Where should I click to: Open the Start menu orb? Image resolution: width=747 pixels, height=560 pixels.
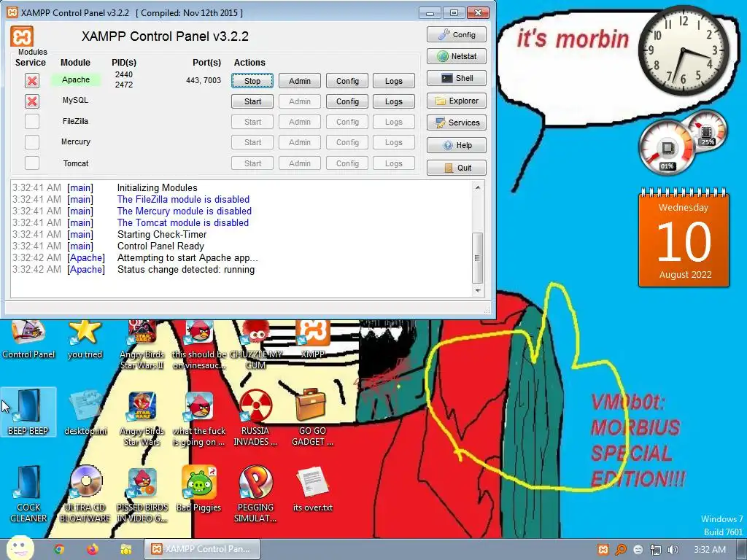[20, 548]
